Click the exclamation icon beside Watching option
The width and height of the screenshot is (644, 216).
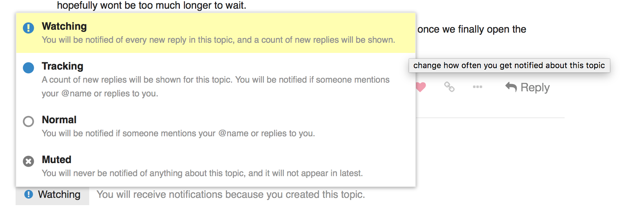pos(28,28)
